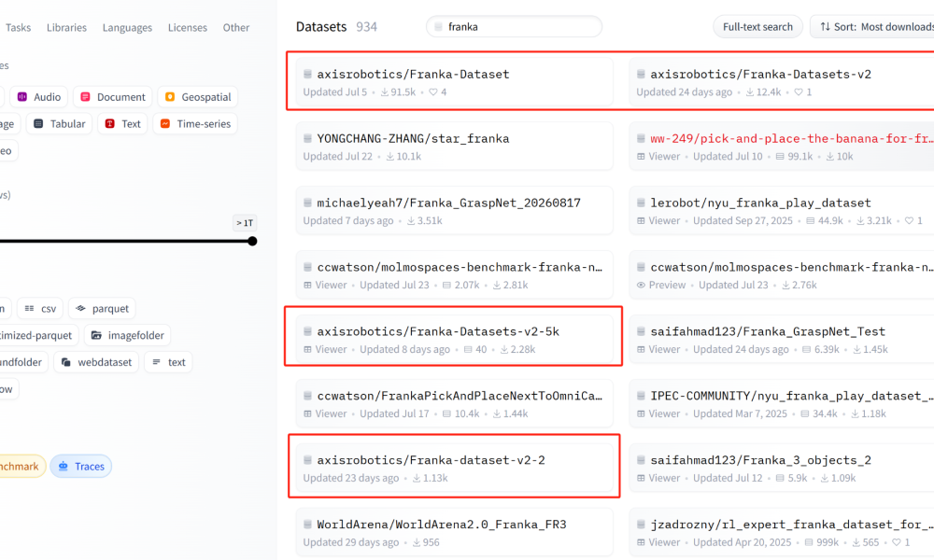The width and height of the screenshot is (934, 560).
Task: Toggle the Tabular modality filter
Action: click(59, 124)
